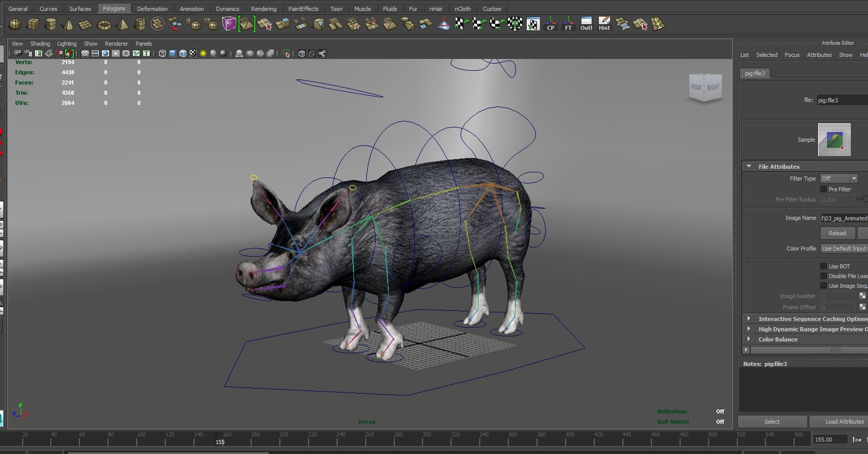Turn on textured display checker icon

point(193,53)
